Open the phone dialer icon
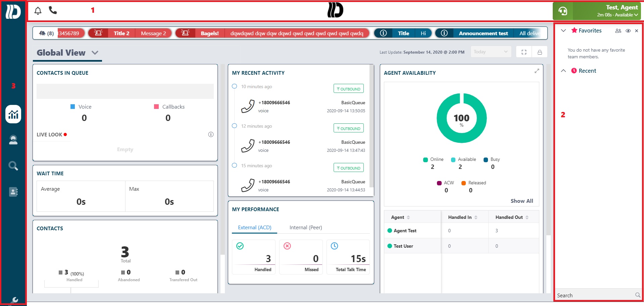 pos(53,10)
